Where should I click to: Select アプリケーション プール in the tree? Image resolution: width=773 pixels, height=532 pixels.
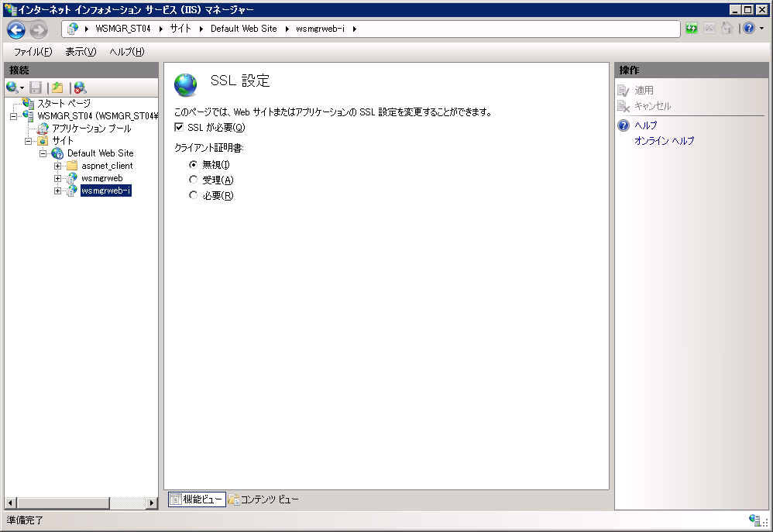[91, 129]
